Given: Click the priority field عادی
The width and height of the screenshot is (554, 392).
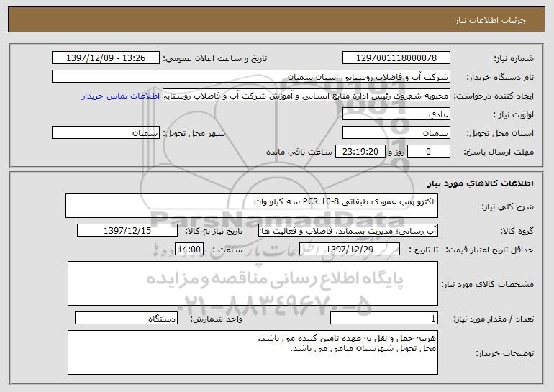Looking at the screenshot, I should pos(396,114).
